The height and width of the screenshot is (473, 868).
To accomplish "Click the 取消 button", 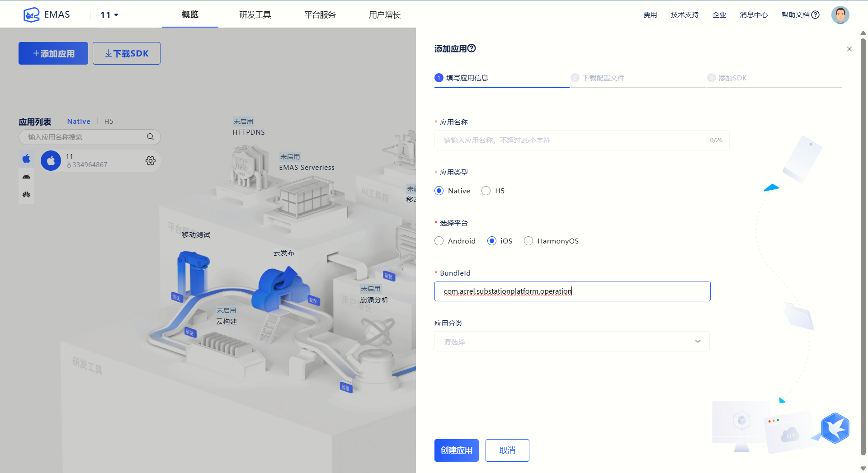I will 507,450.
